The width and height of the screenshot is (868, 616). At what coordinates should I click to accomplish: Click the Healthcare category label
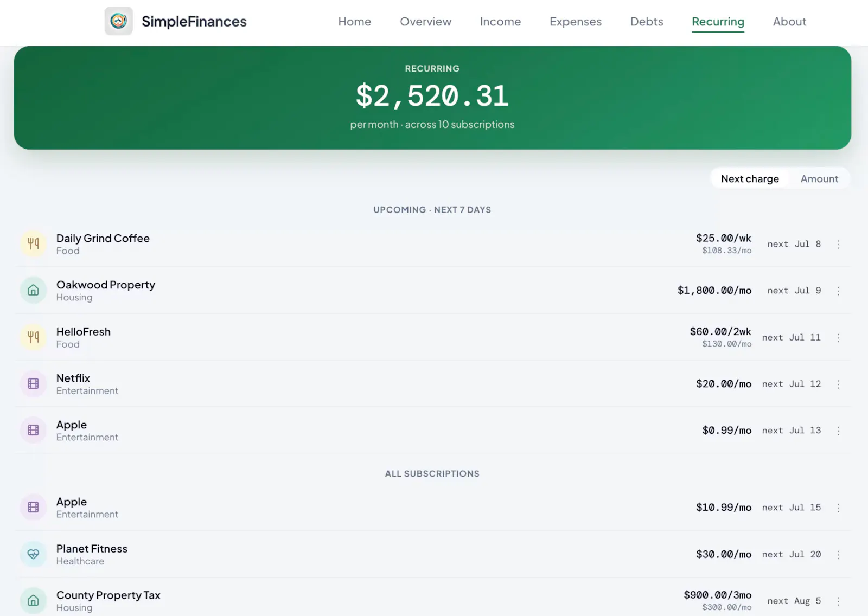[x=80, y=561]
